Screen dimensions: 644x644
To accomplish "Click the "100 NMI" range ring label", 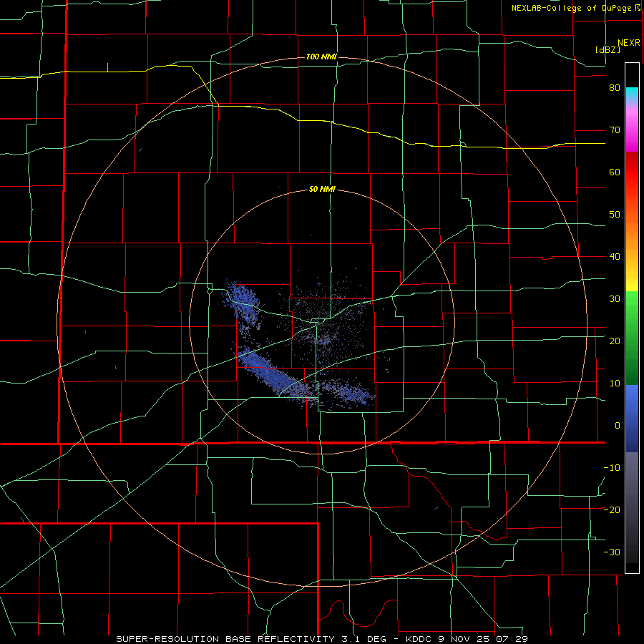I will click(321, 57).
